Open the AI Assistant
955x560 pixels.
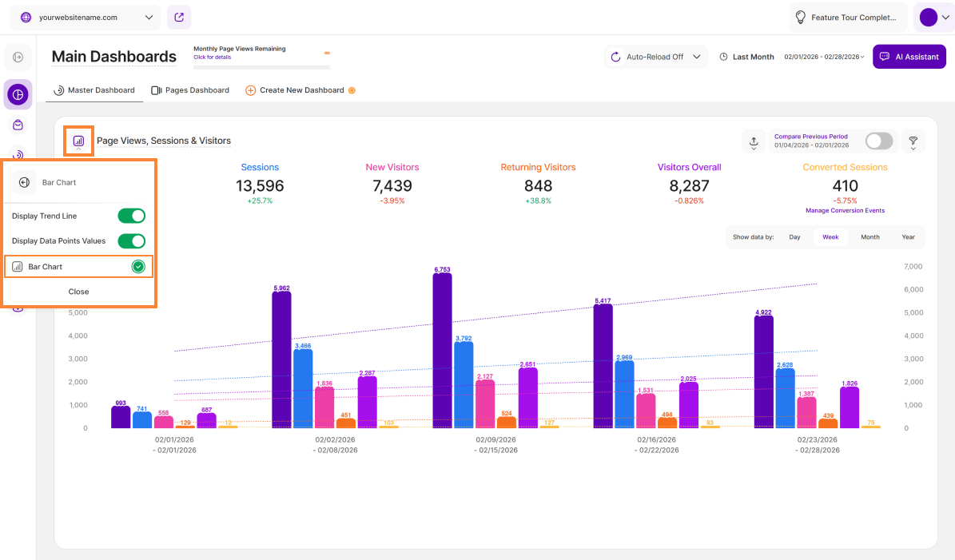click(909, 57)
